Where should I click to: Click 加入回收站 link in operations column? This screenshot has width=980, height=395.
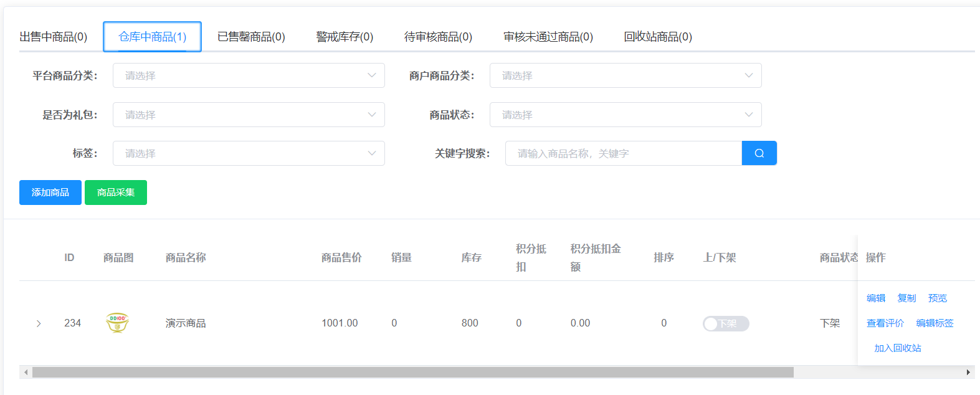pos(897,348)
